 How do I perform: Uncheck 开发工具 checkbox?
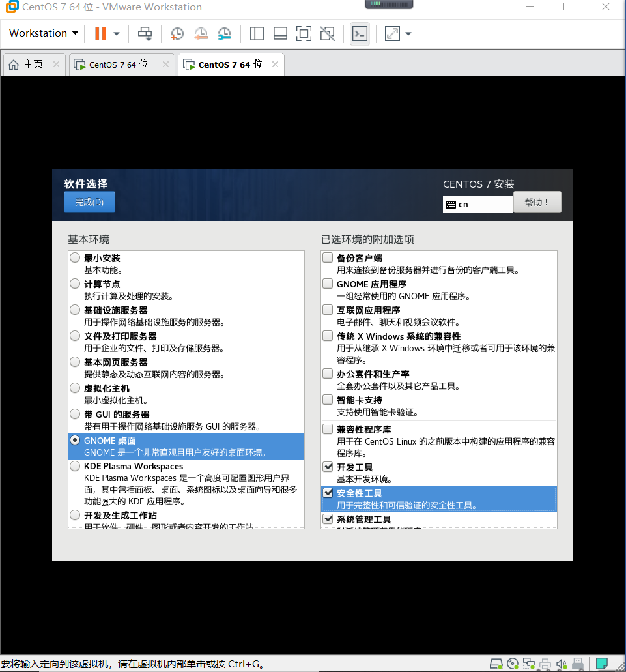coord(328,467)
